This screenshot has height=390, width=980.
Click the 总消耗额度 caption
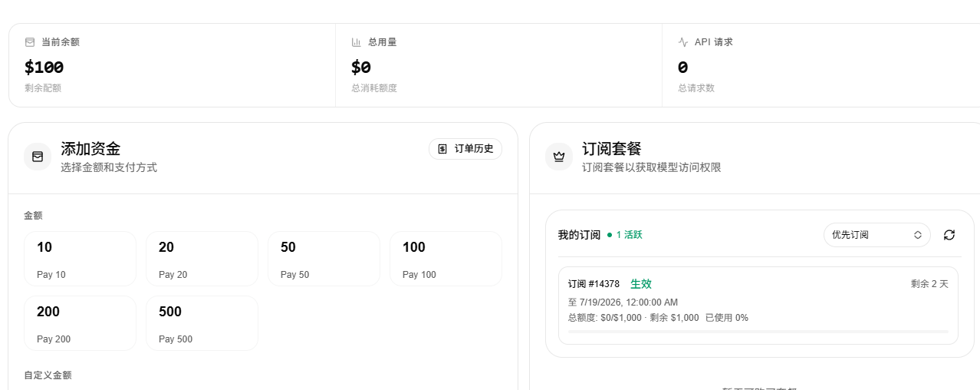(x=374, y=88)
